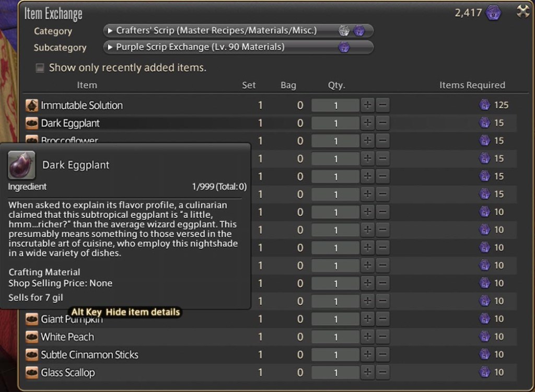
Task: Click the purple scrip icon for Immutable Solution cost
Action: point(485,106)
